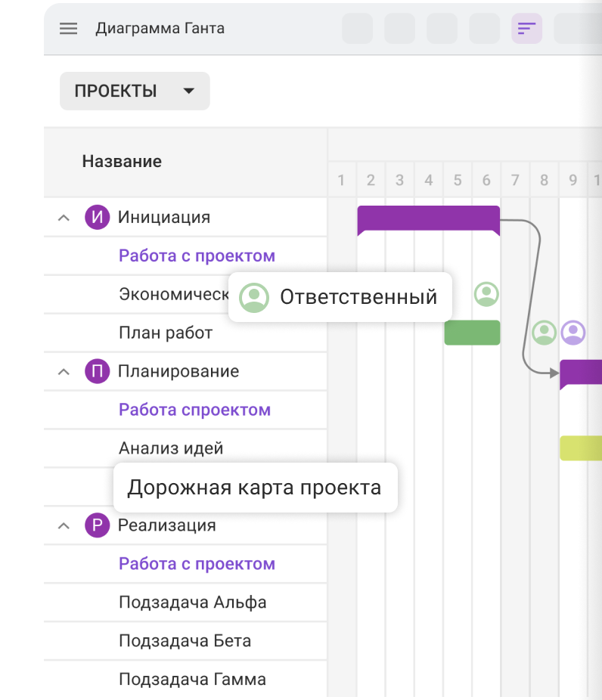Click the purple Инициация summary bar
602x700 pixels.
[x=428, y=218]
